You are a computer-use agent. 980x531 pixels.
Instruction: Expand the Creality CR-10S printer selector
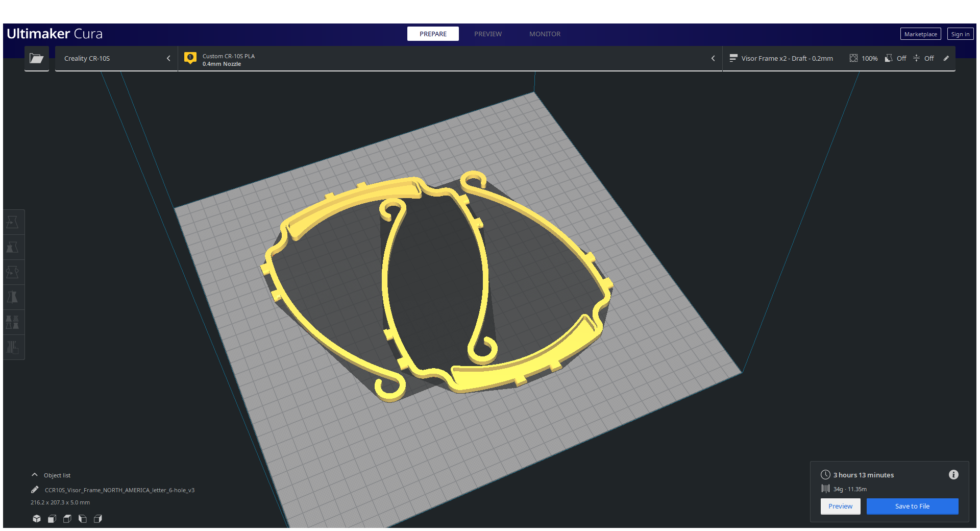[x=116, y=58]
